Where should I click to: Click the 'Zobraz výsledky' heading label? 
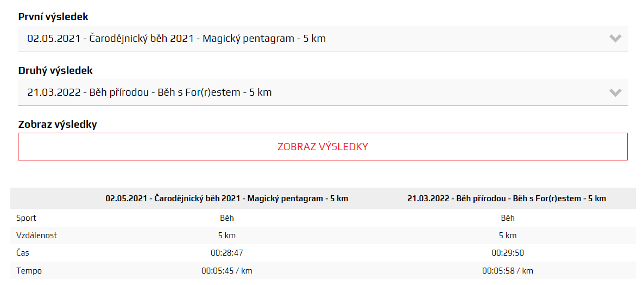pos(58,125)
